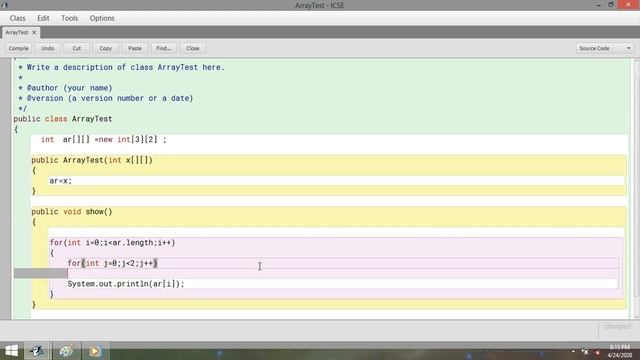The image size is (640, 360).
Task: Click the BlueJ icon in the title bar
Action: point(5,5)
